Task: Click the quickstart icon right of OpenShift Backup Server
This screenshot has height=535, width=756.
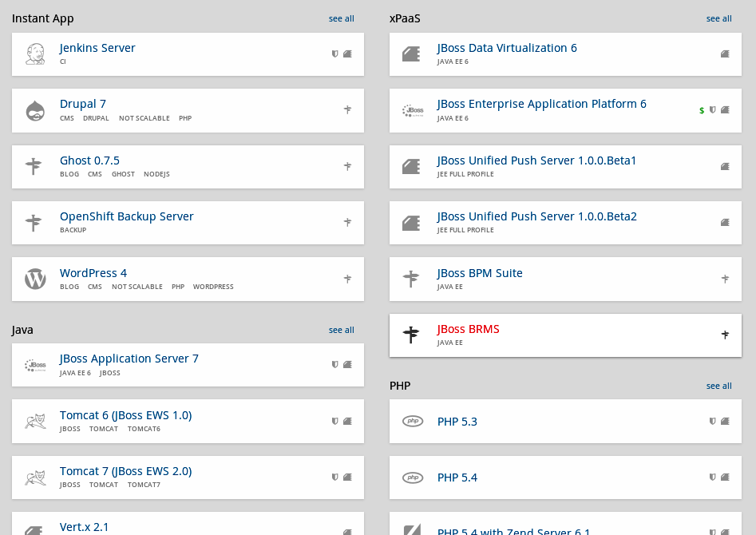Action: point(347,222)
